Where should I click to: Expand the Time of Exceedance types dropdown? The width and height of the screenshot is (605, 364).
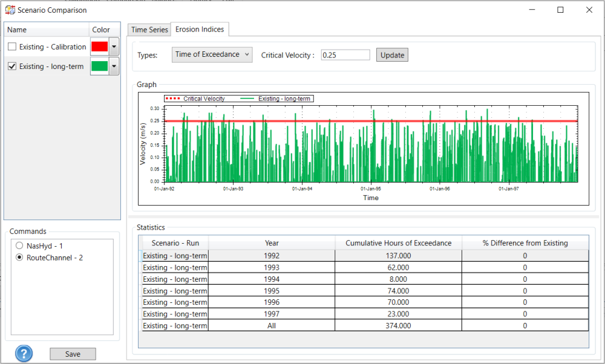click(x=212, y=54)
